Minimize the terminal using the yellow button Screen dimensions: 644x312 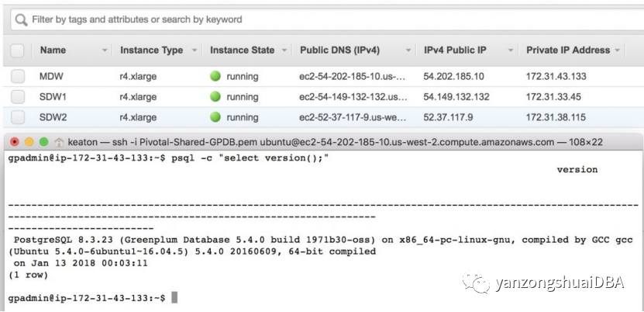coord(28,142)
